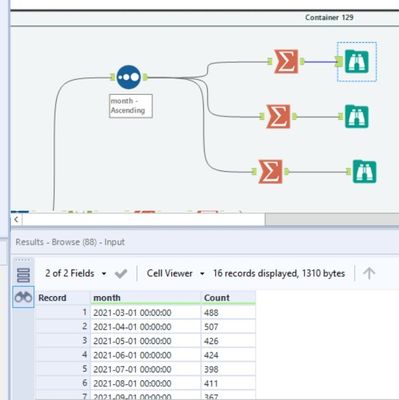Select the bottom Summarize tool
Image resolution: width=399 pixels, height=400 pixels.
pyautogui.click(x=270, y=172)
